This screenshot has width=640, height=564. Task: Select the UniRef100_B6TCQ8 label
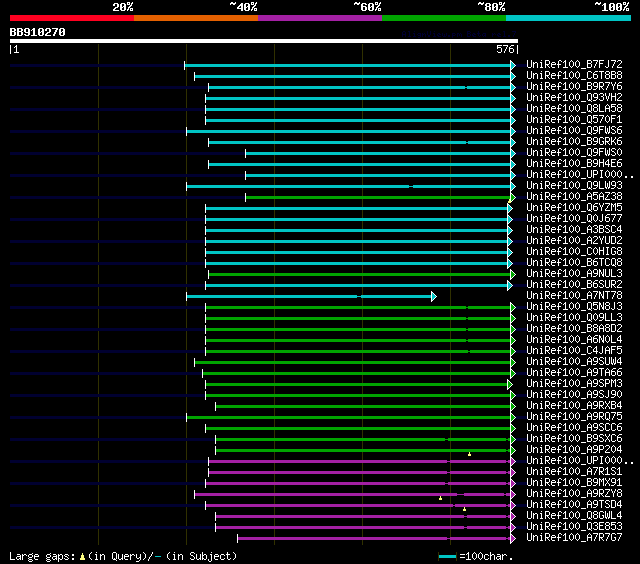point(574,263)
